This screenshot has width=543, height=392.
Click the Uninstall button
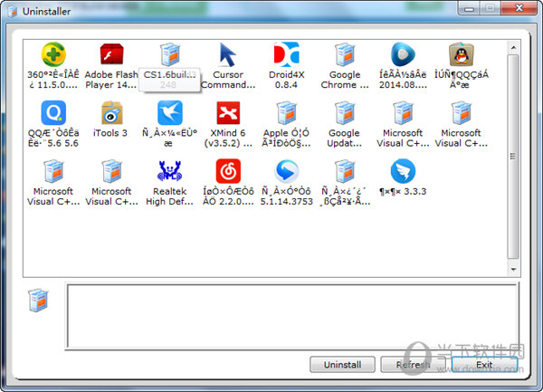(x=342, y=365)
